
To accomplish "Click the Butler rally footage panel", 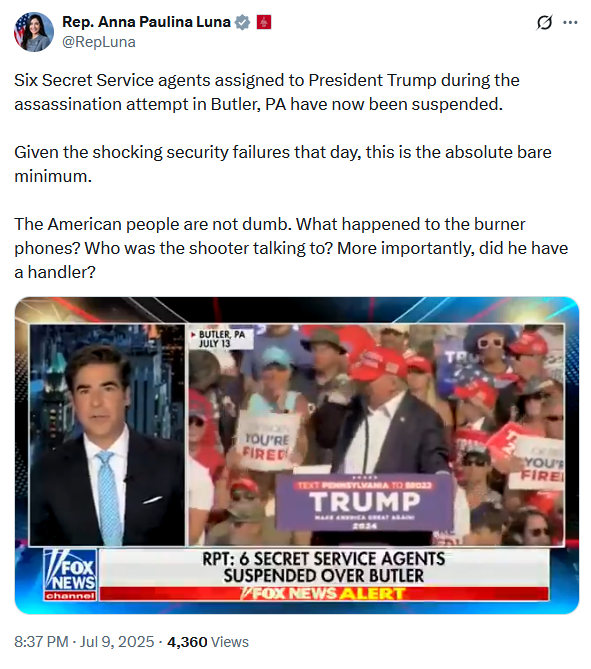I will (376, 435).
